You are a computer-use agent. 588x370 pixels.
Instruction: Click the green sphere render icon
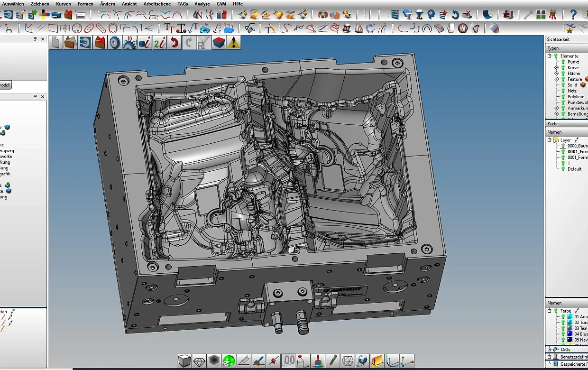(x=229, y=361)
